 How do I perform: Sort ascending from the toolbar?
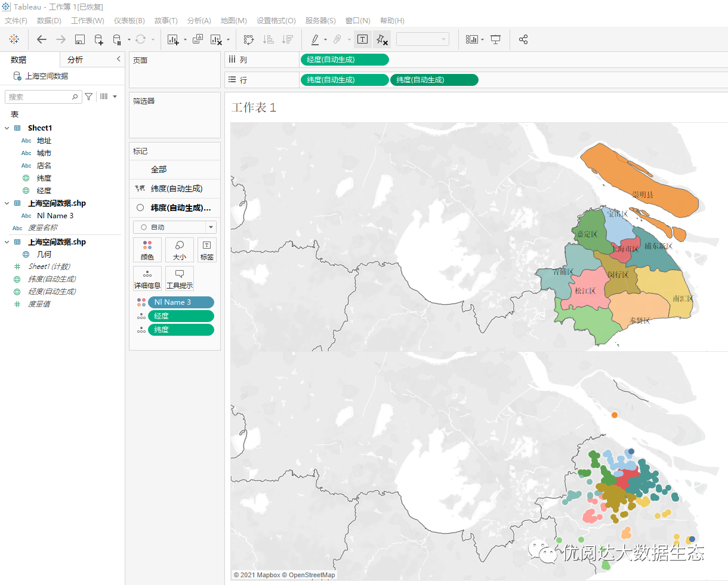coord(269,39)
